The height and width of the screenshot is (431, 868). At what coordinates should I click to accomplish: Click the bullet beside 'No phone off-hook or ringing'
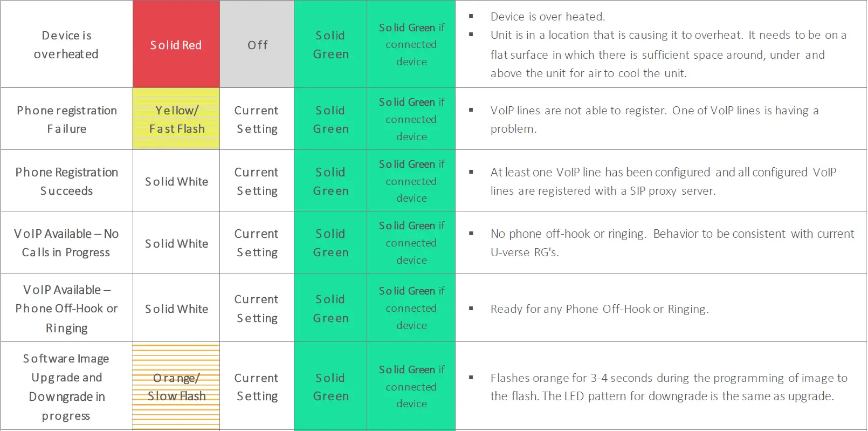[471, 234]
